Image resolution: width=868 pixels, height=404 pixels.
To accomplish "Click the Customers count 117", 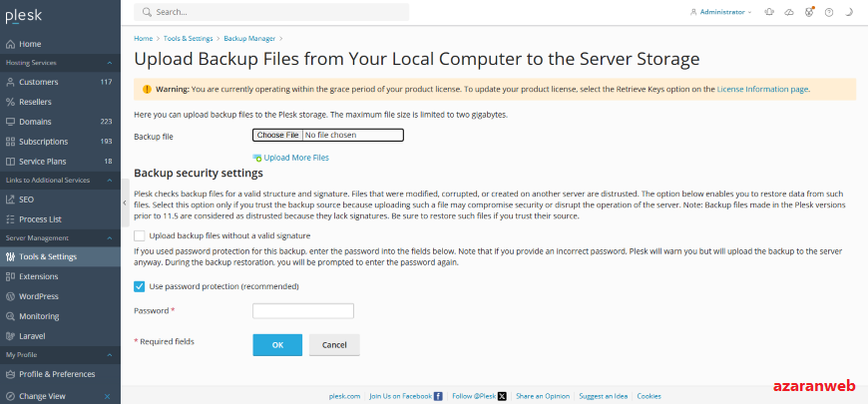I will pos(107,82).
